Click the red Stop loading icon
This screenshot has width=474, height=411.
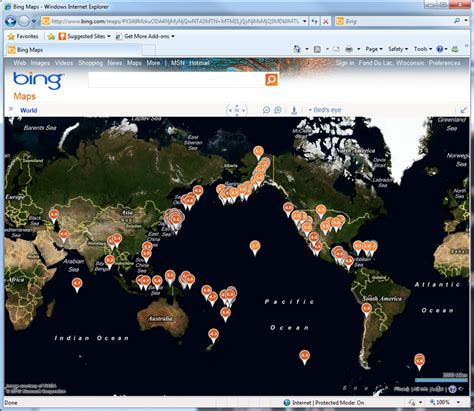pyautogui.click(x=326, y=21)
